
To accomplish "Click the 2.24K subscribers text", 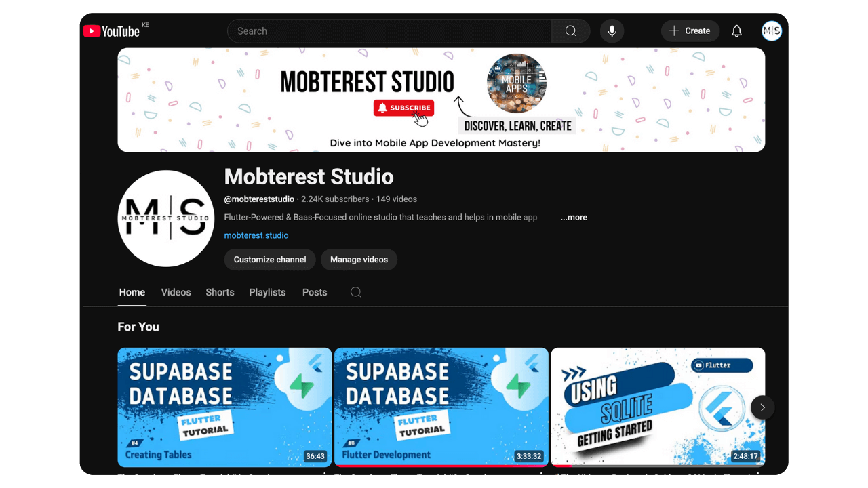I will coord(335,199).
